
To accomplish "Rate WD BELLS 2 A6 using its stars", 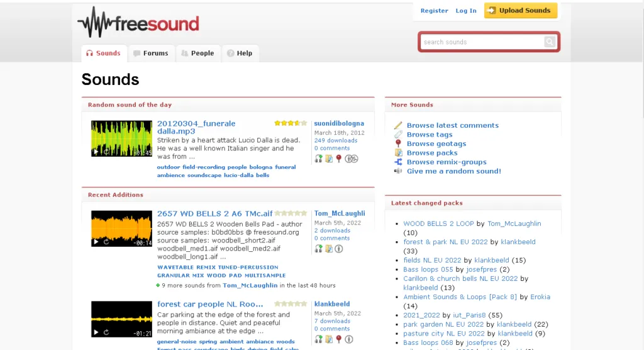I will click(x=291, y=213).
